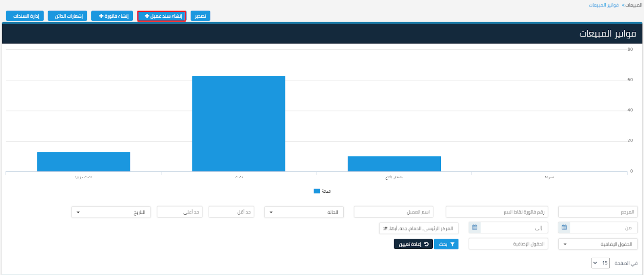644x275 pixels.
Task: Open 'فواتير المبيعات' breadcrumb link
Action: pos(603,5)
